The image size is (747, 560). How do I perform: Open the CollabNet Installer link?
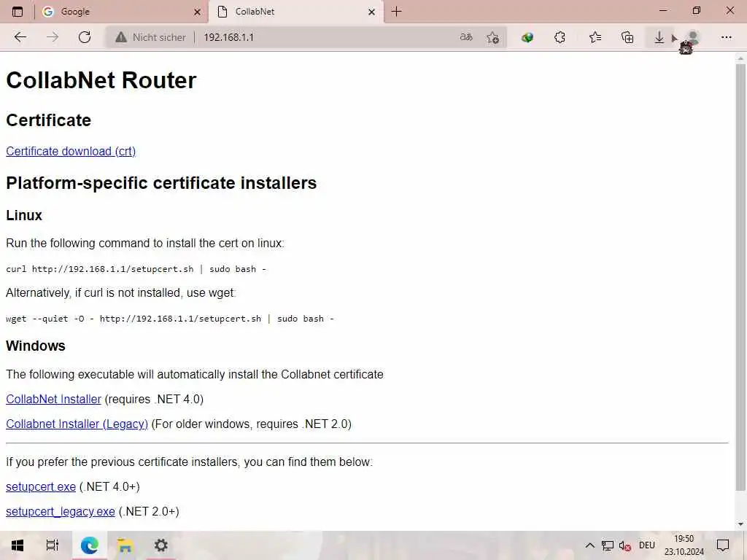click(53, 399)
